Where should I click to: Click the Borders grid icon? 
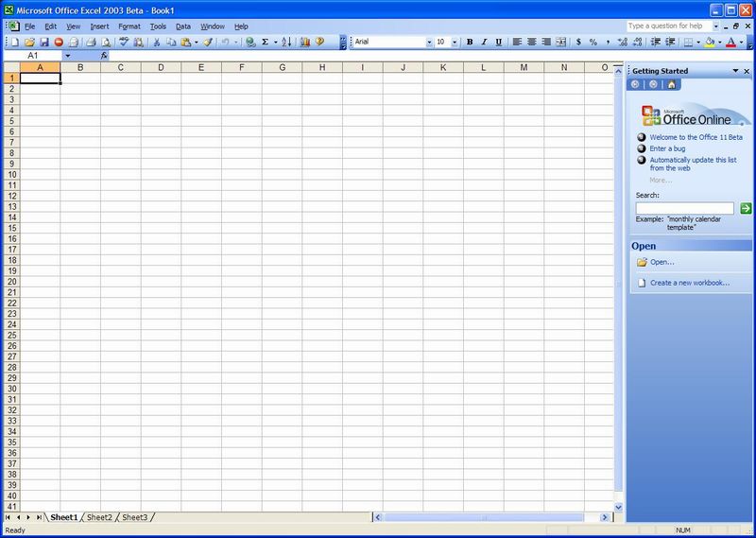[x=689, y=42]
